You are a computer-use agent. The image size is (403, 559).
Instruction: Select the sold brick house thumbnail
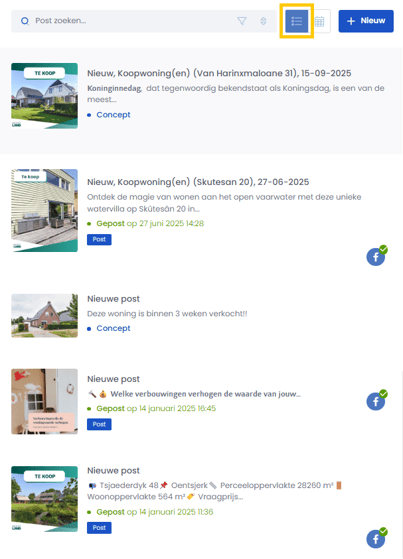coord(45,316)
